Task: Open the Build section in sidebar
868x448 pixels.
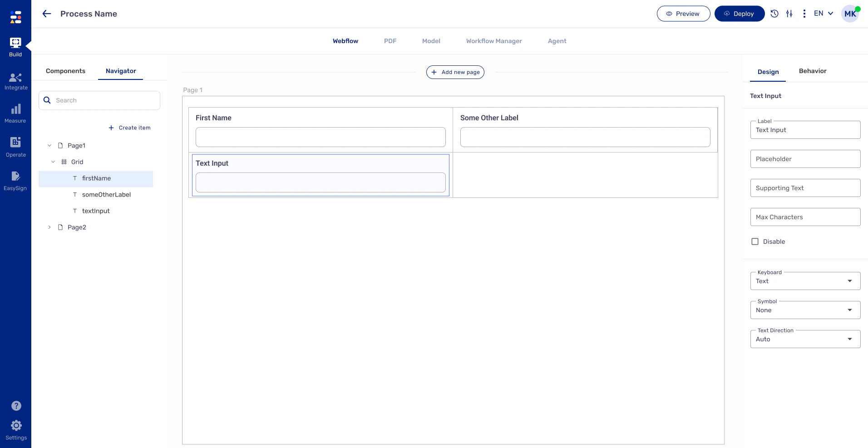Action: (15, 46)
